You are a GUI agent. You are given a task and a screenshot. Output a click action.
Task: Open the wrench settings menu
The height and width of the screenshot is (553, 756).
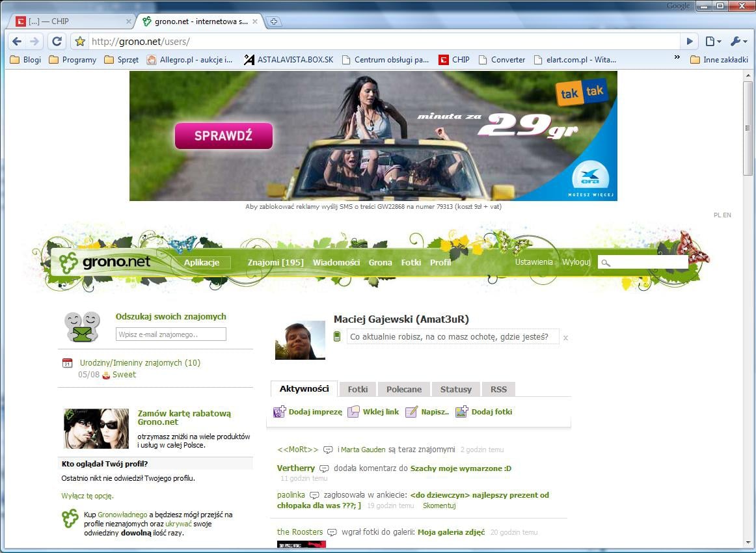pos(738,41)
